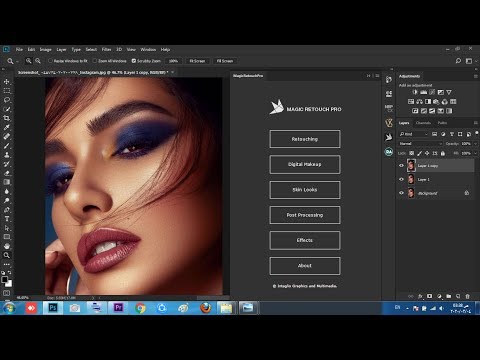Select the Lasso tool
Screen dimensions: 480x360
click(7, 100)
